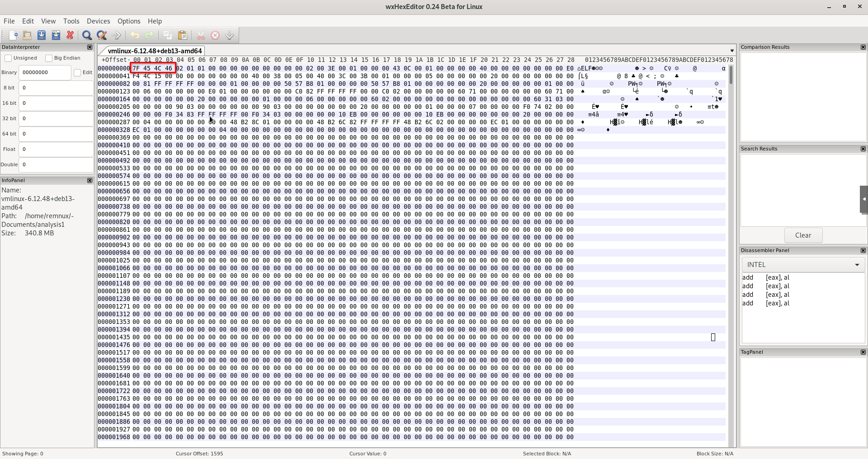Open a file with the folder icon
This screenshot has height=459, width=868.
[27, 35]
